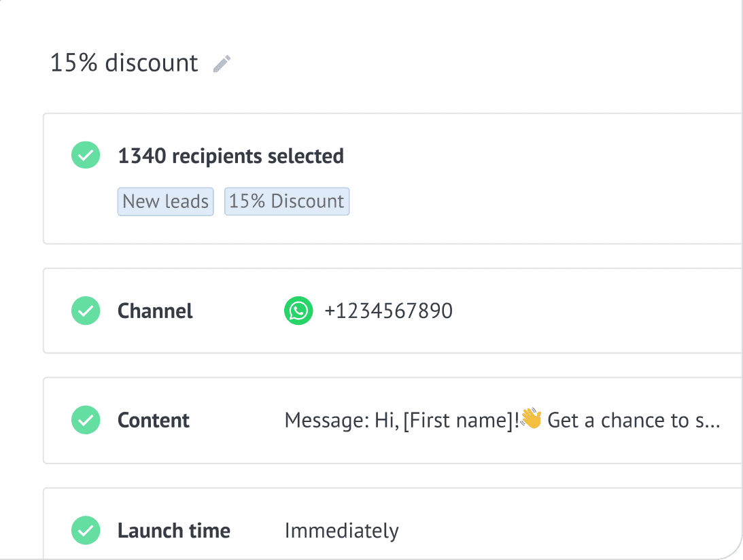
Task: Click blank space right of the phone number
Action: 598,311
